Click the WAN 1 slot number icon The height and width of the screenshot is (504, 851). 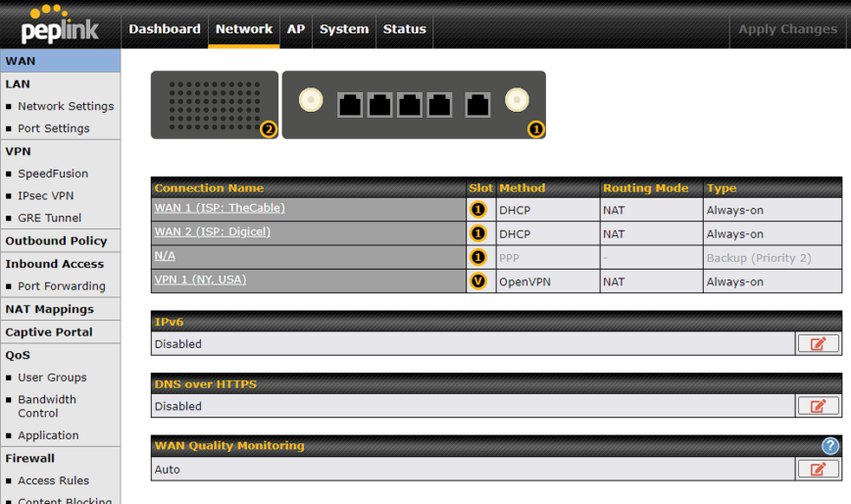tap(478, 210)
